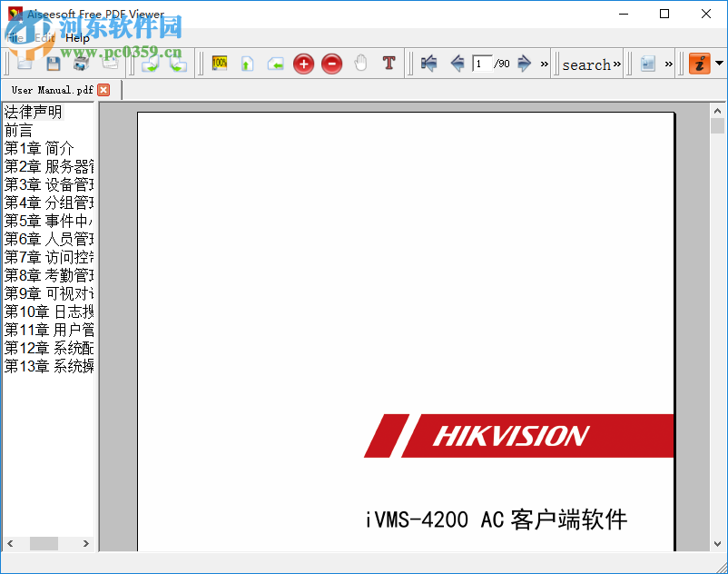This screenshot has width=728, height=574.
Task: Enter a page number in the page field
Action: coord(482,64)
